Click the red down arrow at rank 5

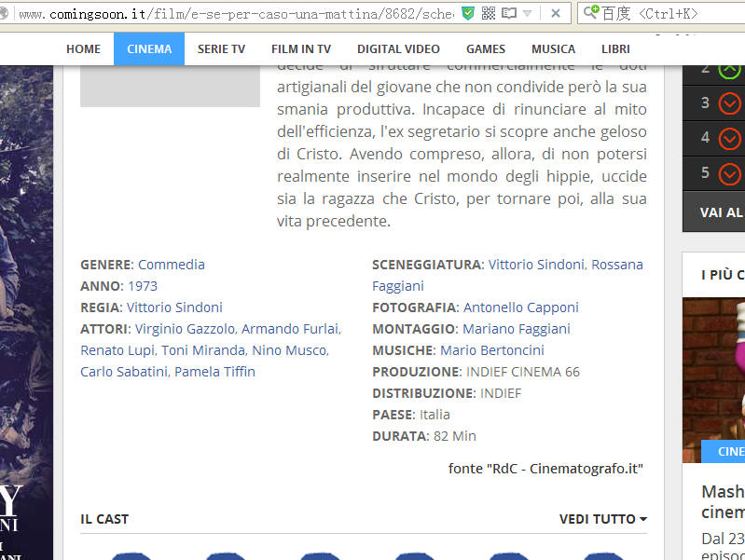pyautogui.click(x=729, y=174)
